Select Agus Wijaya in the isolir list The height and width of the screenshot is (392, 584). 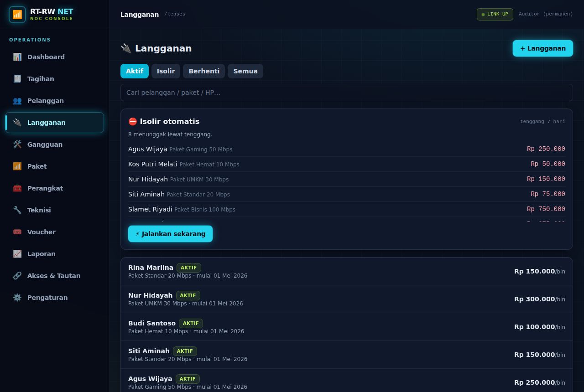tap(347, 149)
